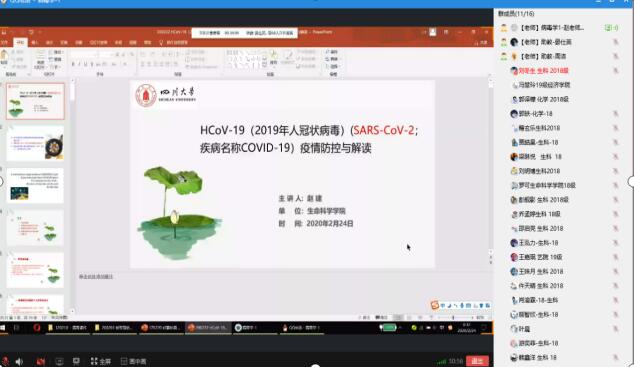Expand the 群成员 member list header
This screenshot has height=367, width=634.
[516, 14]
